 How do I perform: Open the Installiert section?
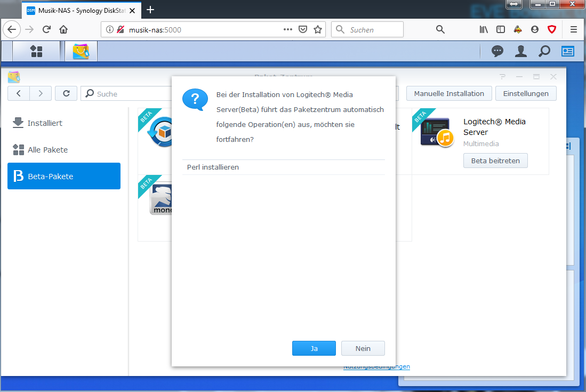(64, 123)
